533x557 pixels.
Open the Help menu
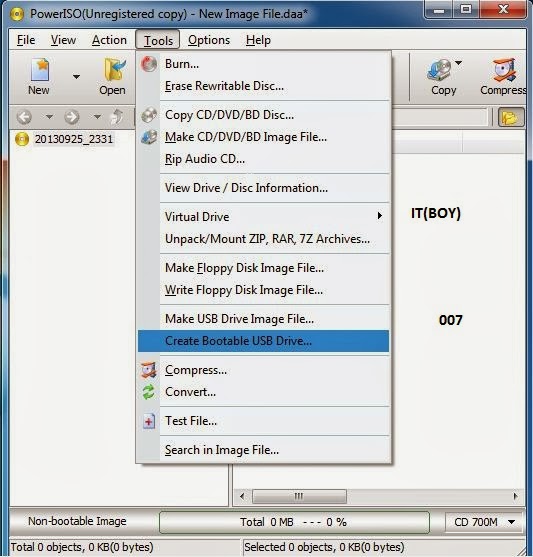click(x=258, y=40)
